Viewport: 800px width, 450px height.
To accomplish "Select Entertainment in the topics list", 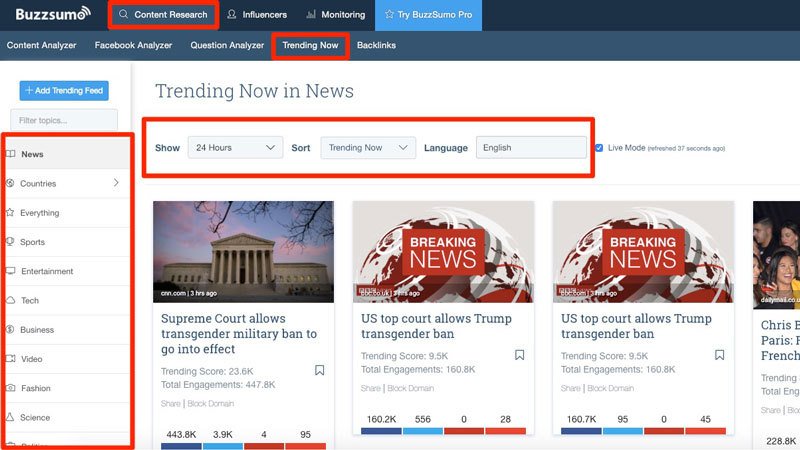I will [66, 271].
